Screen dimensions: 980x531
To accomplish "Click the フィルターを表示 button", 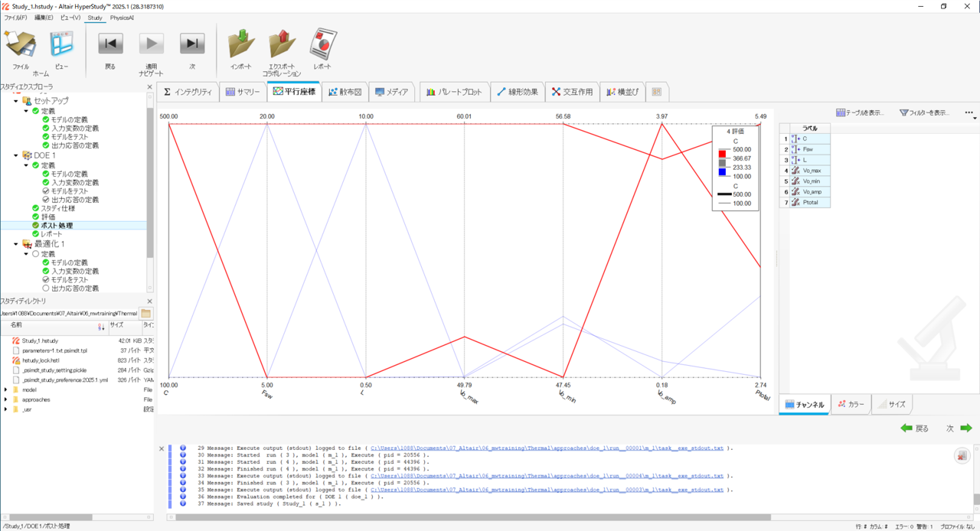I will [924, 112].
